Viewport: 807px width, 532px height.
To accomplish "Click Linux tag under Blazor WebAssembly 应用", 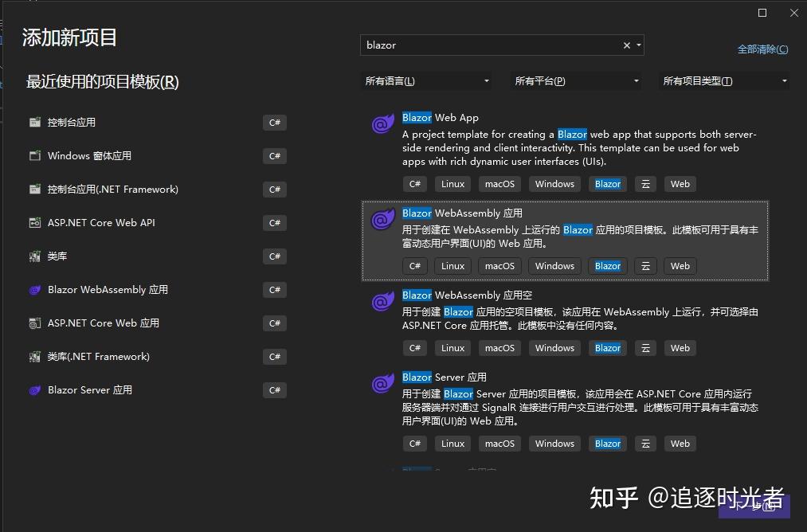I will (453, 266).
